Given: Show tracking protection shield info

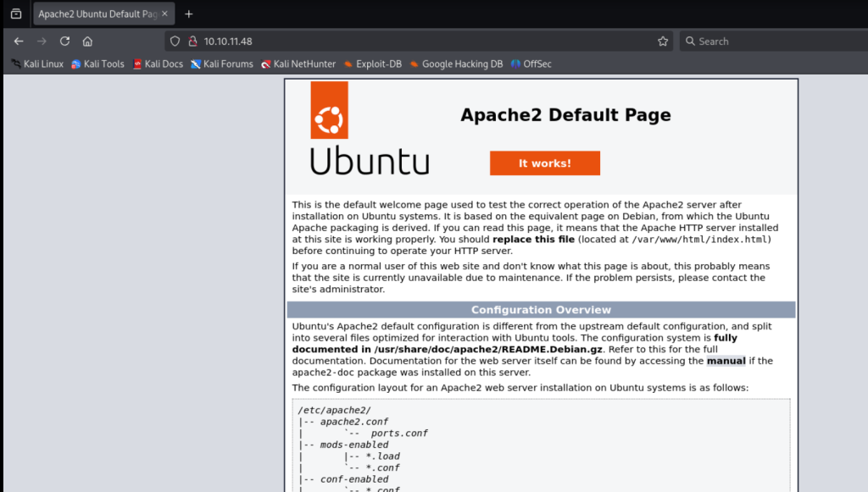Looking at the screenshot, I should click(x=175, y=41).
